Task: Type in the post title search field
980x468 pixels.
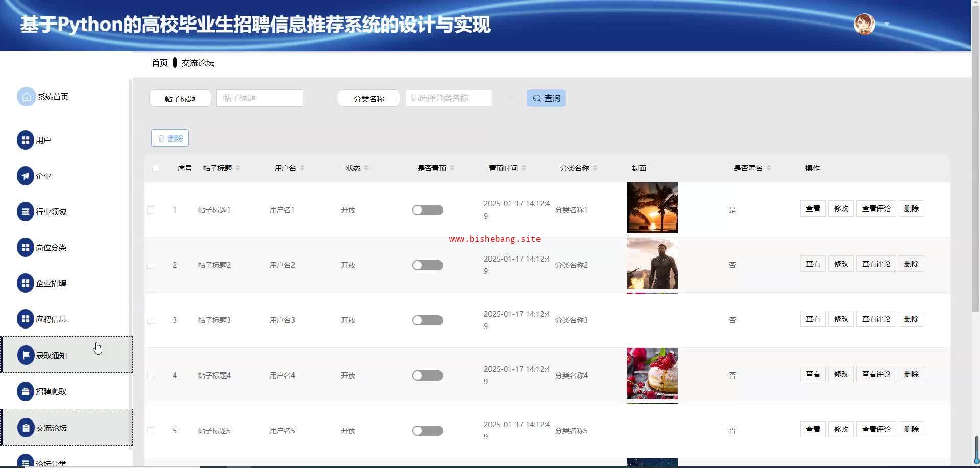Action: tap(259, 98)
